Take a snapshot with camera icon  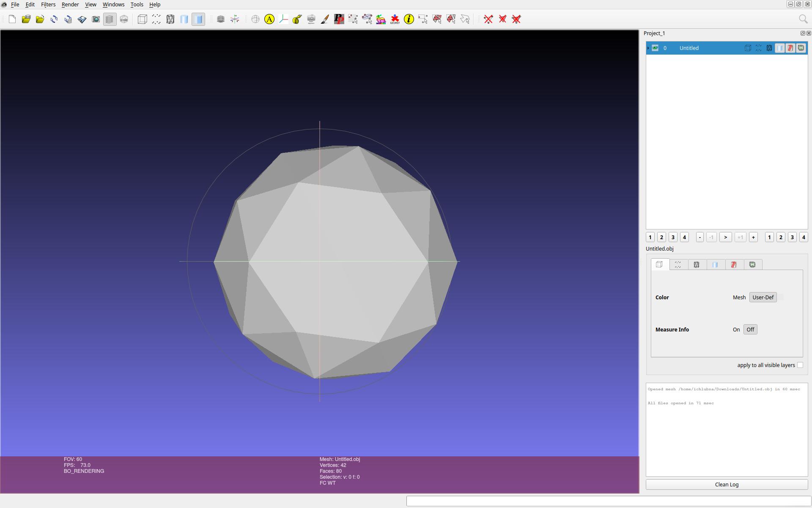coord(96,19)
